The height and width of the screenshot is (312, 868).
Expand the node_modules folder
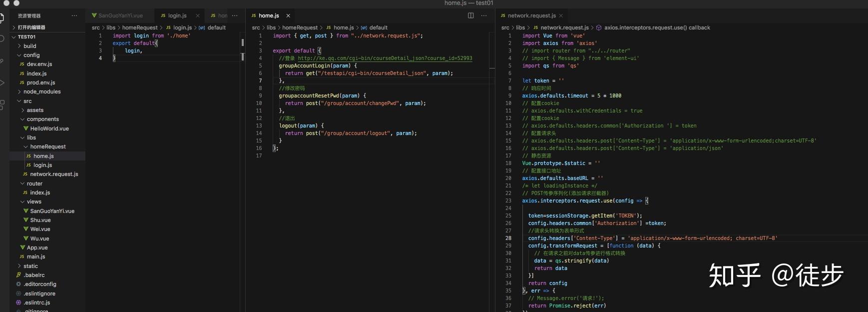click(x=19, y=91)
